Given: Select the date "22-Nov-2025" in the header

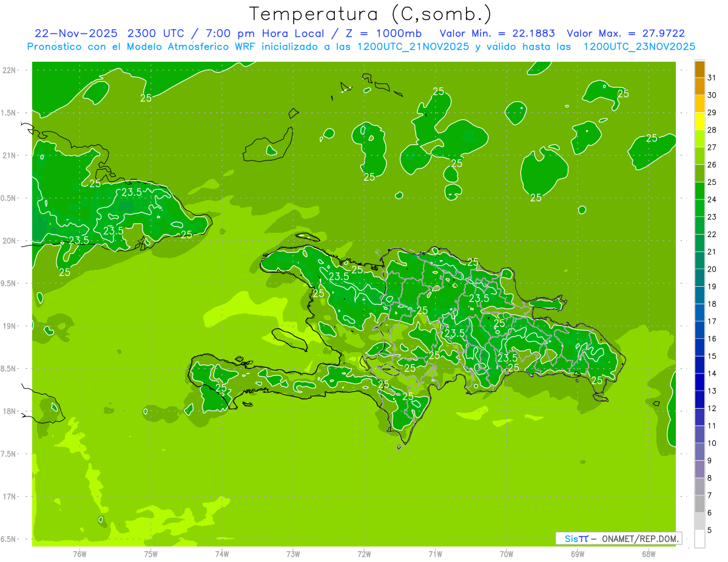Looking at the screenshot, I should tap(76, 33).
